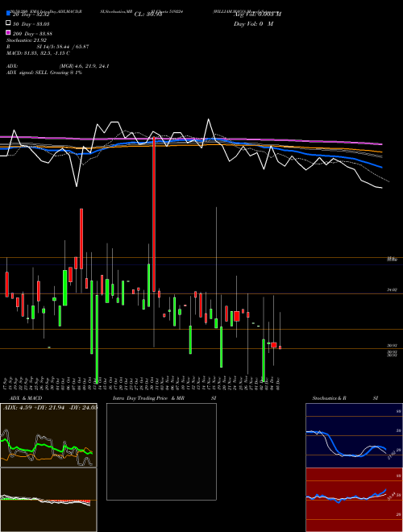
Task: Click the magenta 200 Day EMA legend swatch
Action: point(9,32)
